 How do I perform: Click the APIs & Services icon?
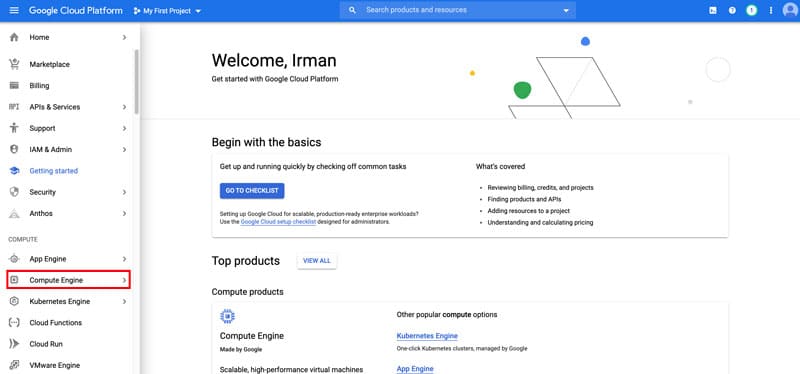14,107
